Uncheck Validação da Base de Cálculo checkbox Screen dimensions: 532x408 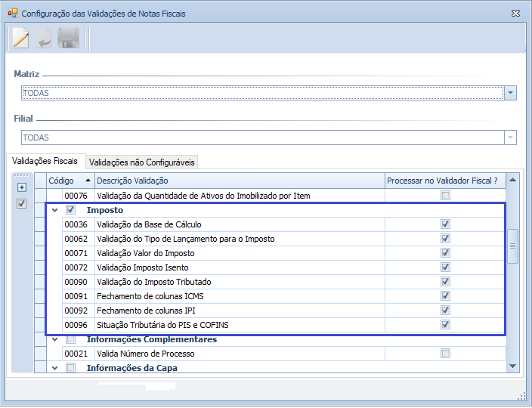click(445, 224)
